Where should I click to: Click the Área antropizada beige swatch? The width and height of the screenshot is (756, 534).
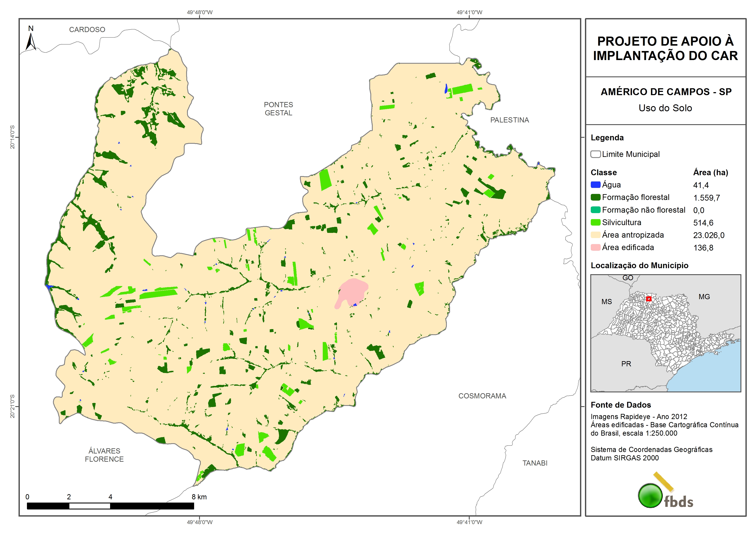pyautogui.click(x=595, y=235)
